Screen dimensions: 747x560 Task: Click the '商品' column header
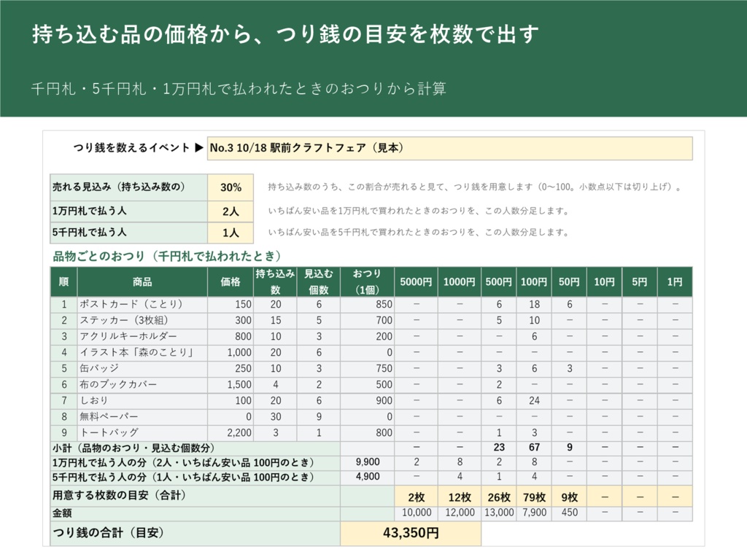142,282
